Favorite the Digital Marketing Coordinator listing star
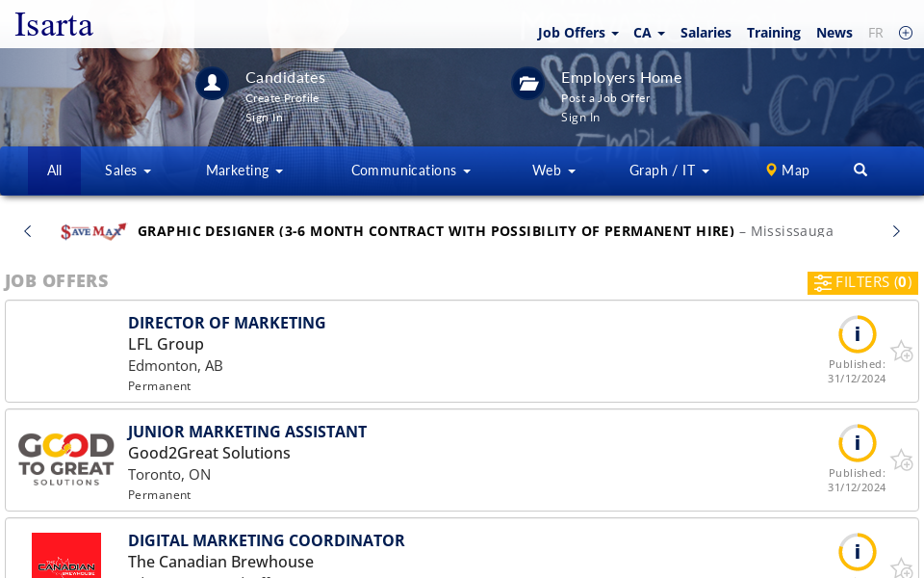The height and width of the screenshot is (578, 924). 902,568
